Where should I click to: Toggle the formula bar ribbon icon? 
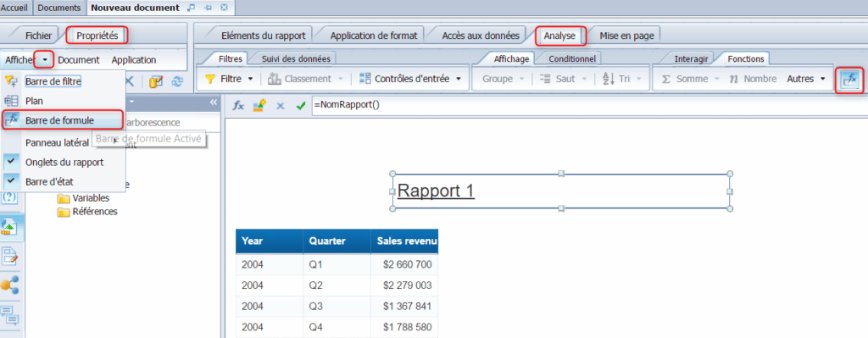pos(849,80)
